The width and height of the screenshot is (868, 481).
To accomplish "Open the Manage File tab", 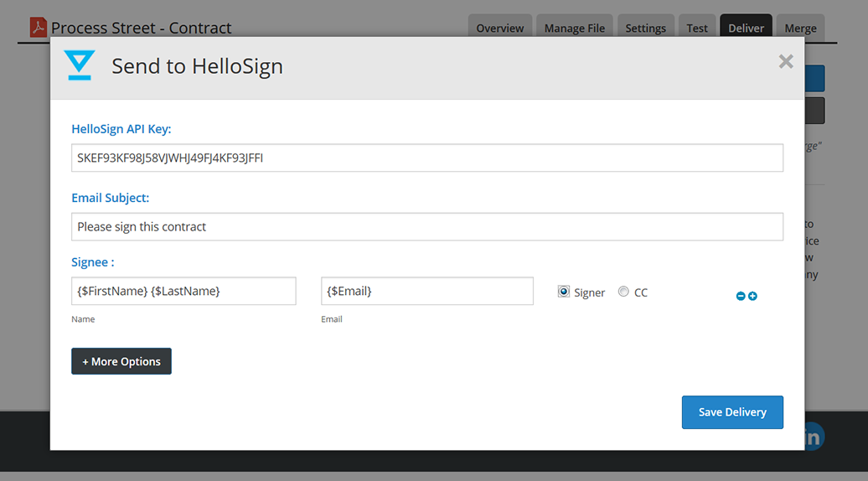I will (x=574, y=28).
